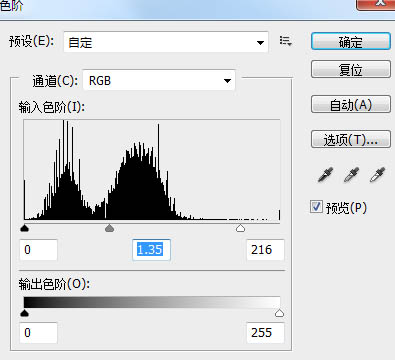The width and height of the screenshot is (395, 360).
Task: Close the 色阶 levels dialog
Action: pos(376,4)
